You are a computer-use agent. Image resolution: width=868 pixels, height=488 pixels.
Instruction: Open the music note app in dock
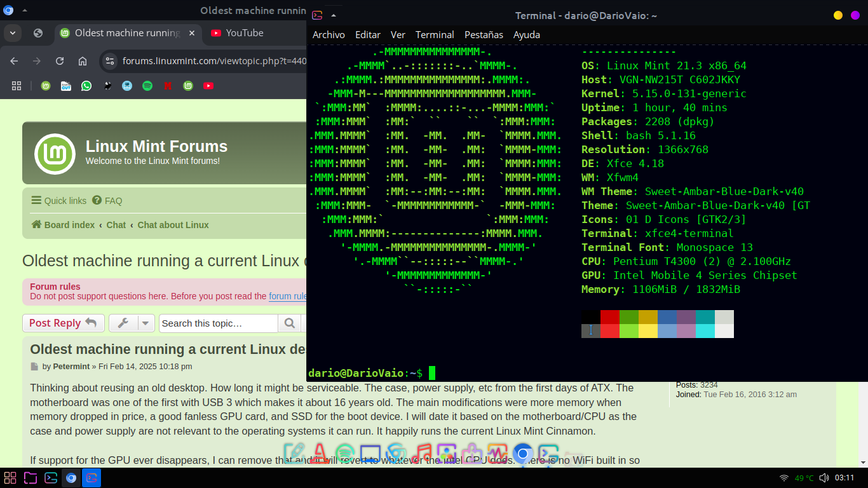(421, 454)
